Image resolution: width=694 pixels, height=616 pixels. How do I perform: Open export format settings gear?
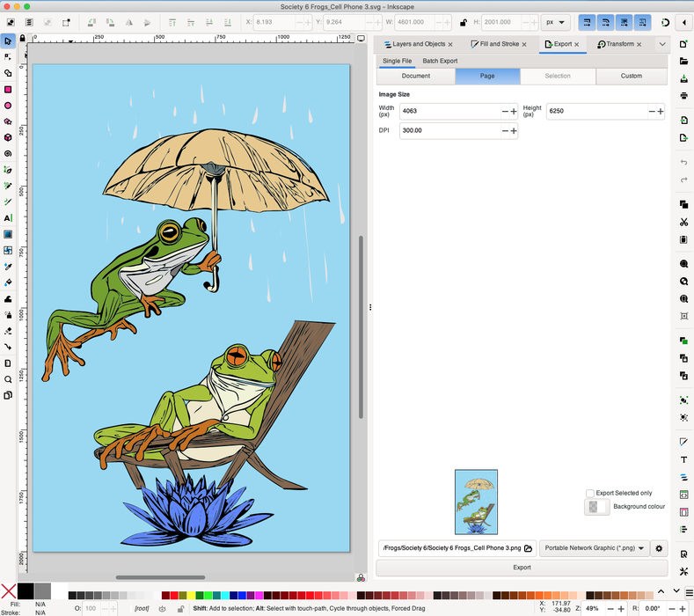click(x=659, y=548)
